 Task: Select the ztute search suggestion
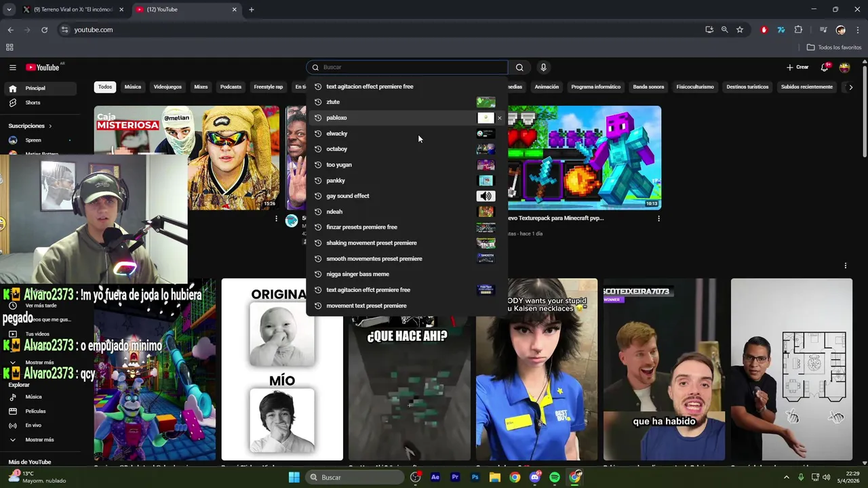click(x=406, y=102)
